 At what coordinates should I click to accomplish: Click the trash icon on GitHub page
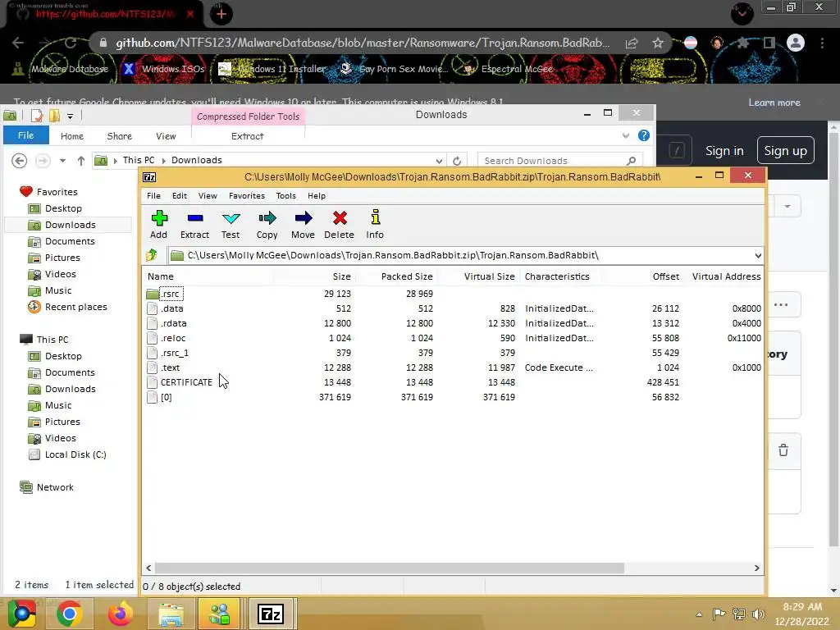783,450
